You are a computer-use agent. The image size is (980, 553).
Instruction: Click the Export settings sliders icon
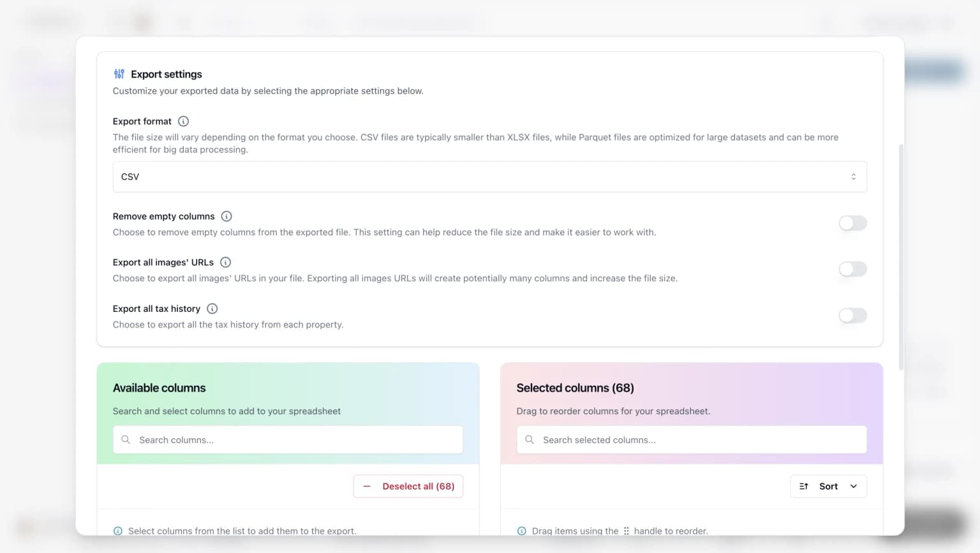point(119,74)
